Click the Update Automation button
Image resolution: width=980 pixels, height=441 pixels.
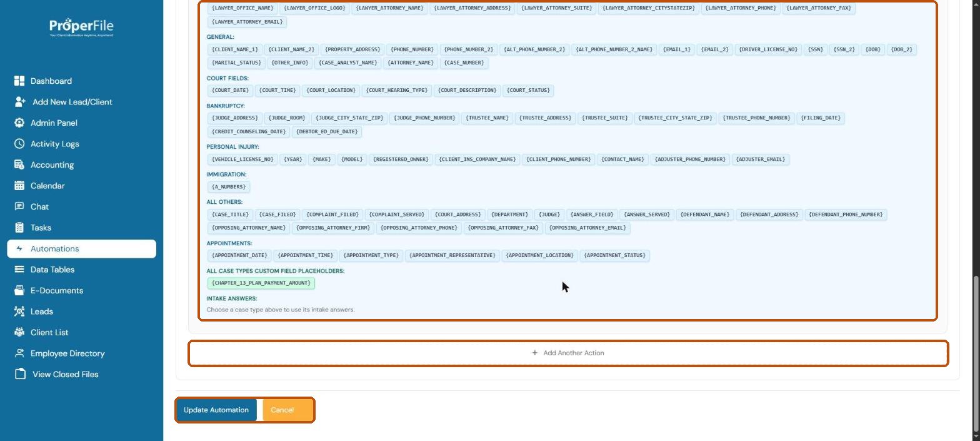click(216, 410)
